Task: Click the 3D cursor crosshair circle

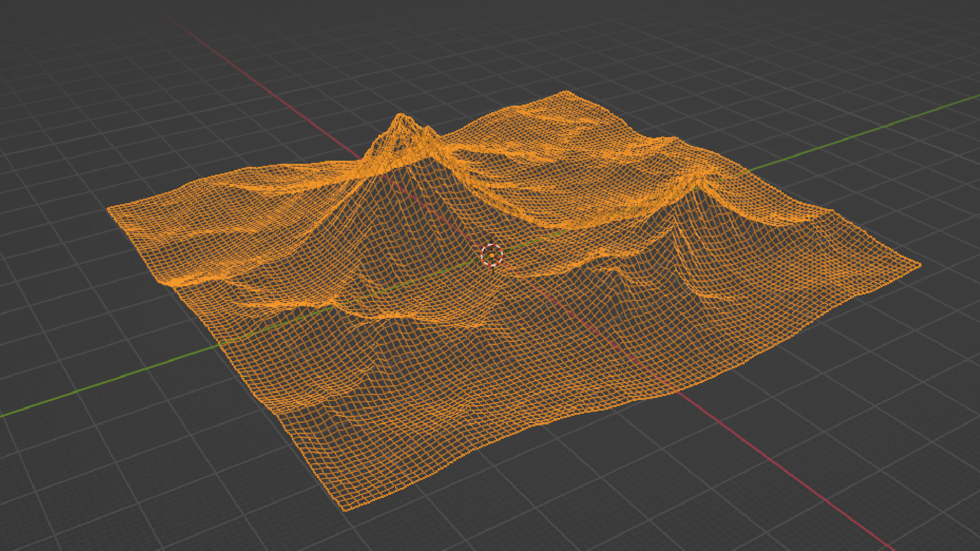Action: coord(492,255)
